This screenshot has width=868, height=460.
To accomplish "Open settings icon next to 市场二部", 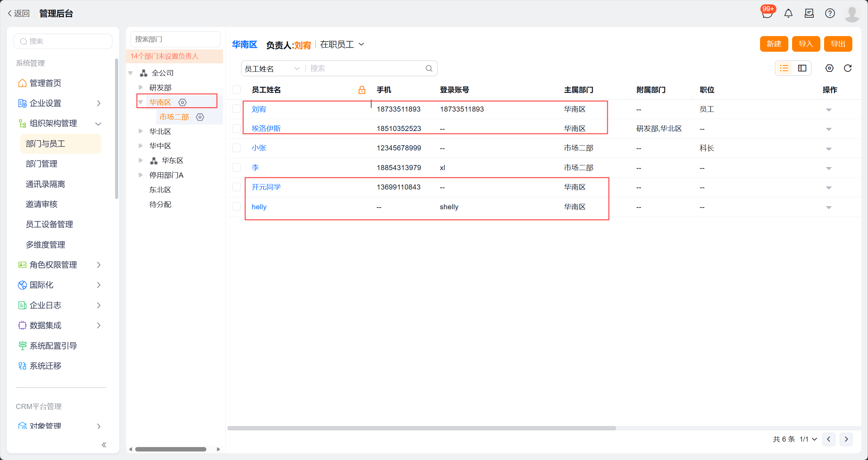I will tap(200, 117).
